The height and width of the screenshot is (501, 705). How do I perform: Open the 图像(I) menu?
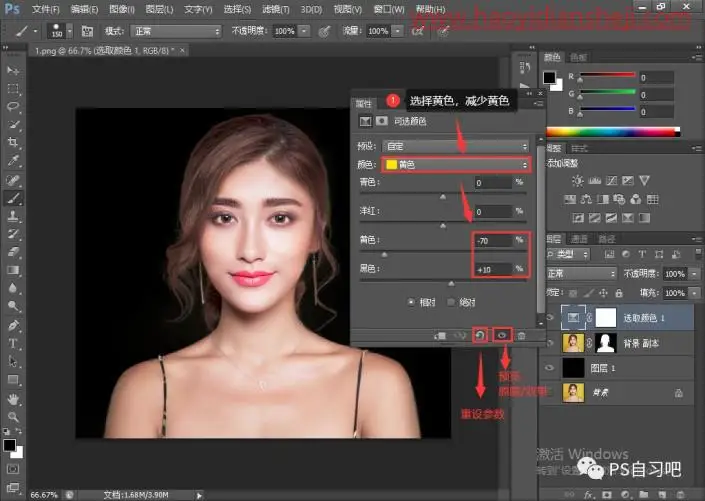(122, 9)
